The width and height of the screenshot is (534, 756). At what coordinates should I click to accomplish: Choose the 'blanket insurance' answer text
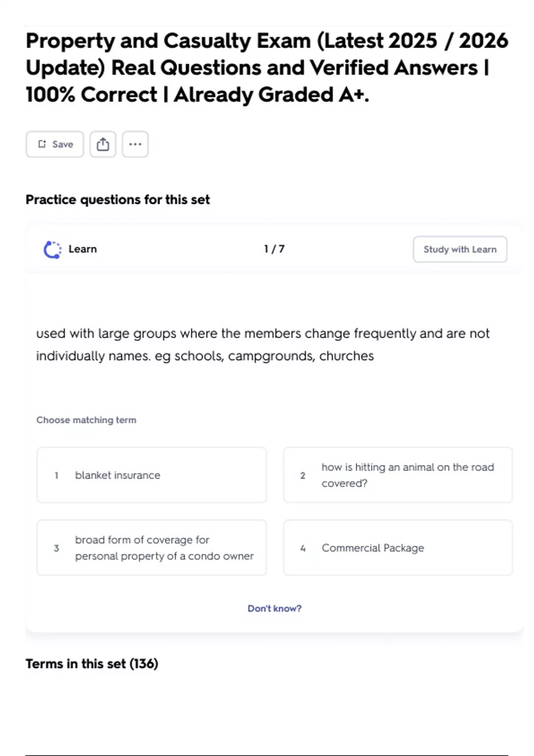[x=117, y=475]
